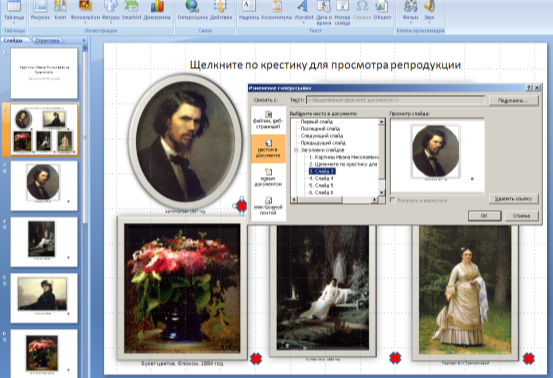Insert a table with the Таблица button
Image resolution: width=553 pixels, height=378 pixels.
pos(14,11)
